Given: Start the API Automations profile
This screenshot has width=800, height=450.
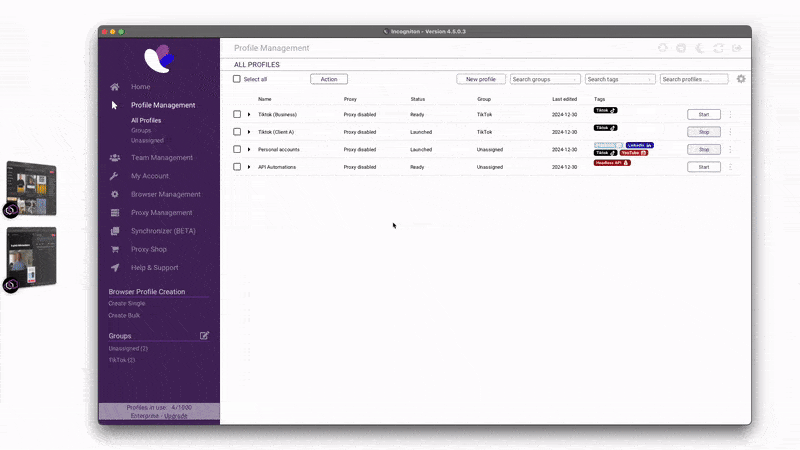Looking at the screenshot, I should click(x=704, y=167).
